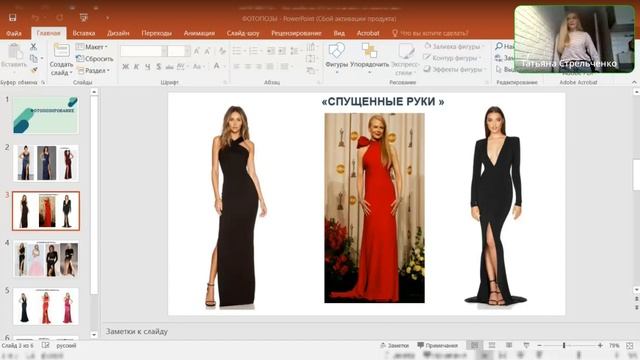Toggle bold Ж formatting
The height and width of the screenshot is (360, 640).
(126, 67)
